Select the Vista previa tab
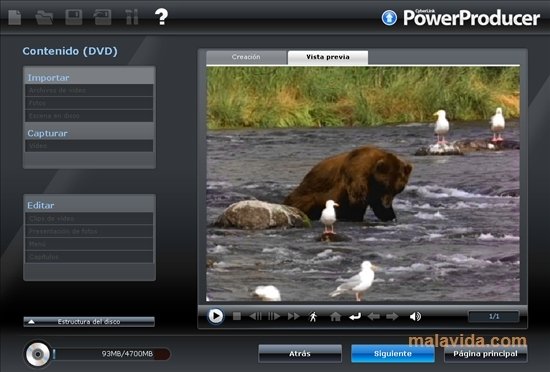Image resolution: width=550 pixels, height=372 pixels. pyautogui.click(x=328, y=57)
